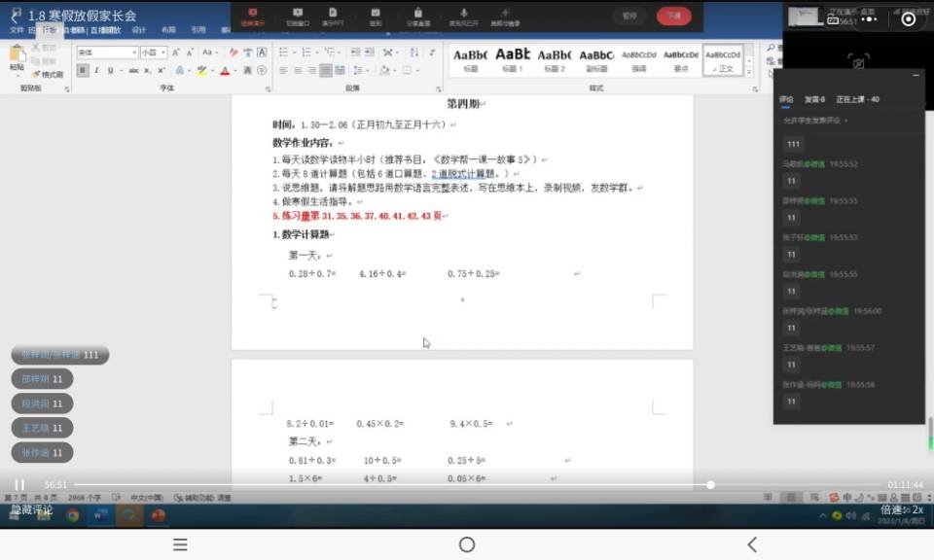Open the 布局 Layout ribbon tab
The width and height of the screenshot is (934, 560).
click(x=168, y=30)
